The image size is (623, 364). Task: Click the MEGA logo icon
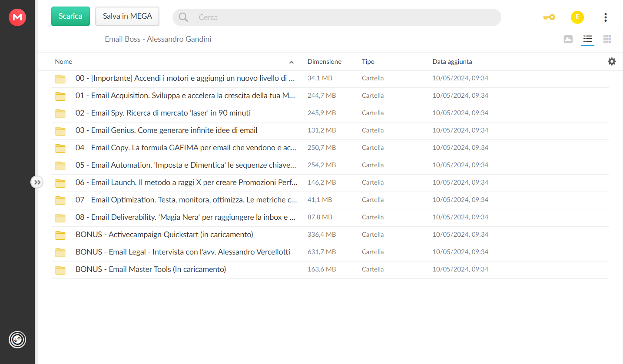(x=17, y=17)
